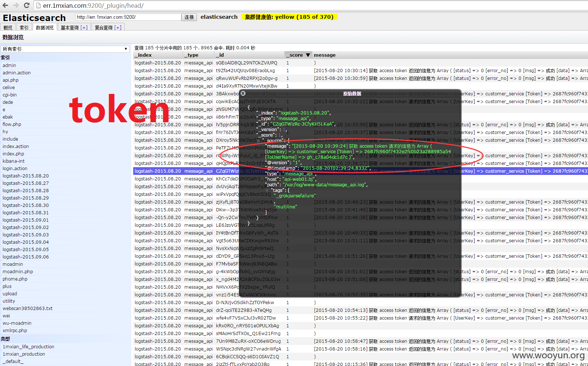Select the moadmin.php index
The width and height of the screenshot is (588, 366).
pos(18,272)
